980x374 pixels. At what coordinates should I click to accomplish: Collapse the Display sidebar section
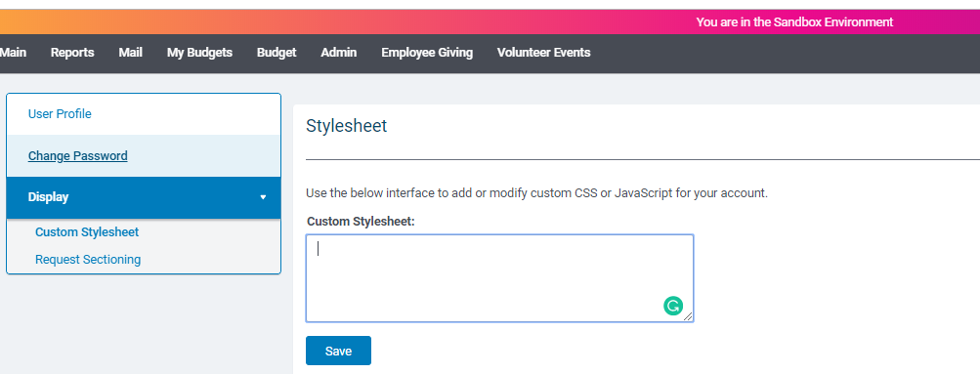[x=144, y=197]
